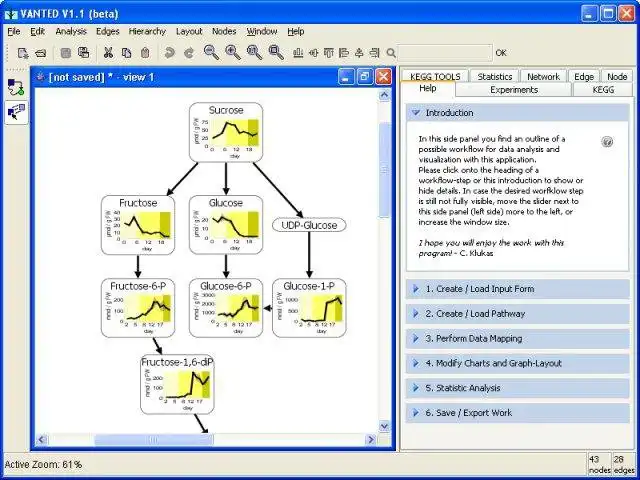
Task: Switch to the Node tab
Action: pyautogui.click(x=617, y=76)
